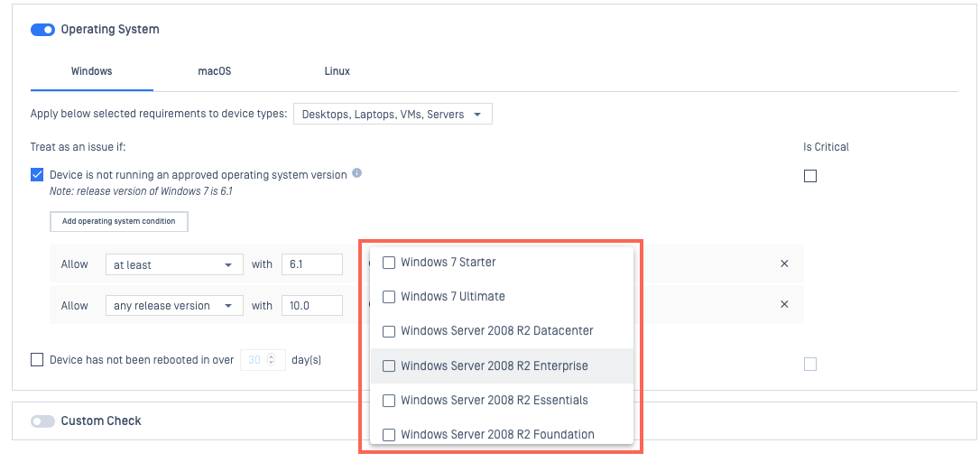Enable the Custom Check toggle
Viewport: 980px width, 462px height.
[x=42, y=421]
